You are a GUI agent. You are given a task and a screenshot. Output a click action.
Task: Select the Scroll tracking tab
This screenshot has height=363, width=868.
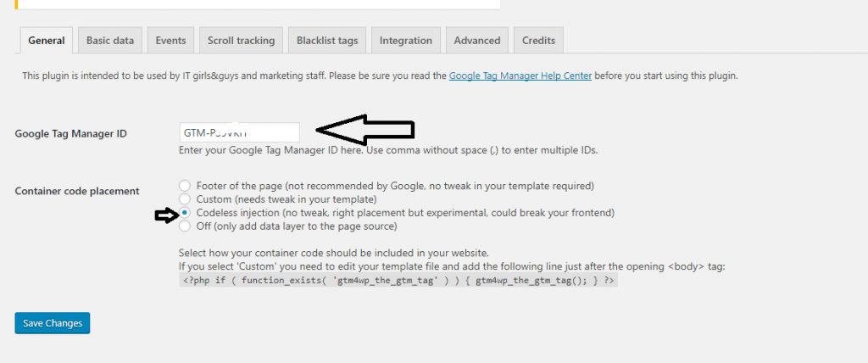tap(241, 40)
